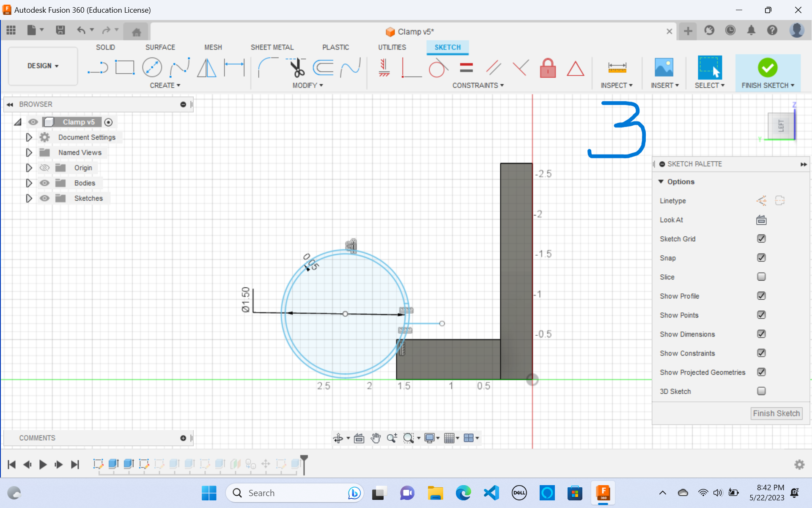Disable the Sketch Grid checkbox
Viewport: 812px width, 508px height.
tap(761, 238)
